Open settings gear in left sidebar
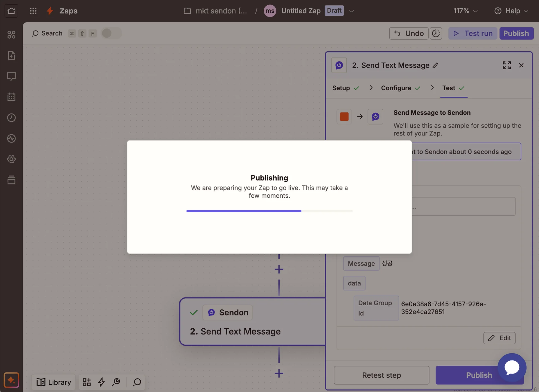 [x=11, y=159]
